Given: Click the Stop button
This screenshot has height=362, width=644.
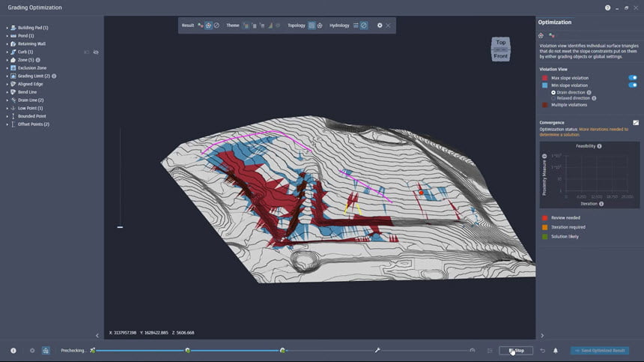Looking at the screenshot, I should 516,351.
